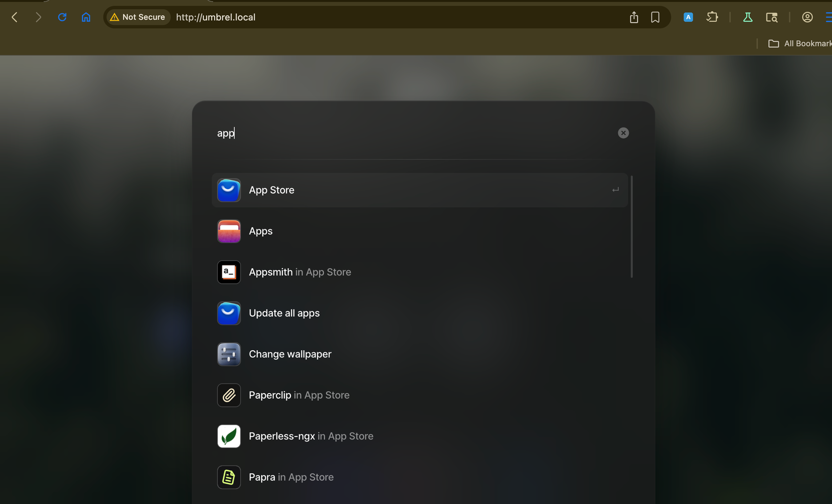Open 'Appsmith in App Store' result
The height and width of the screenshot is (504, 832).
tap(420, 272)
